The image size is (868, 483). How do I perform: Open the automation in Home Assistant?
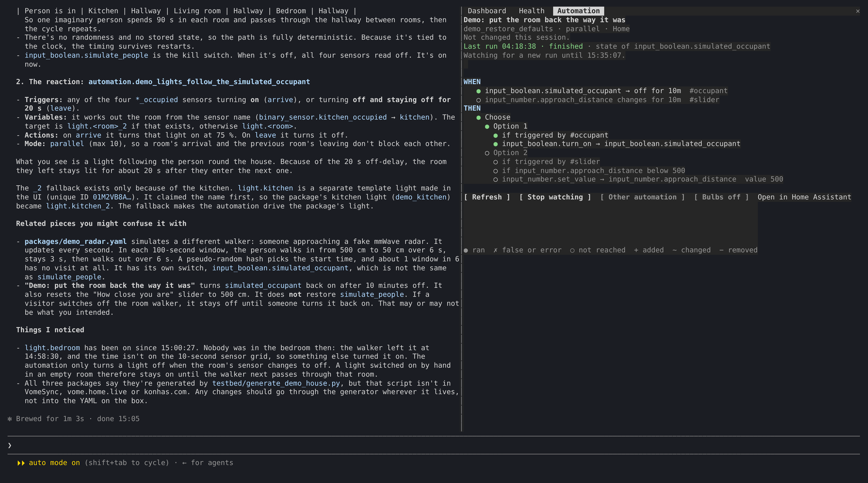pos(804,197)
